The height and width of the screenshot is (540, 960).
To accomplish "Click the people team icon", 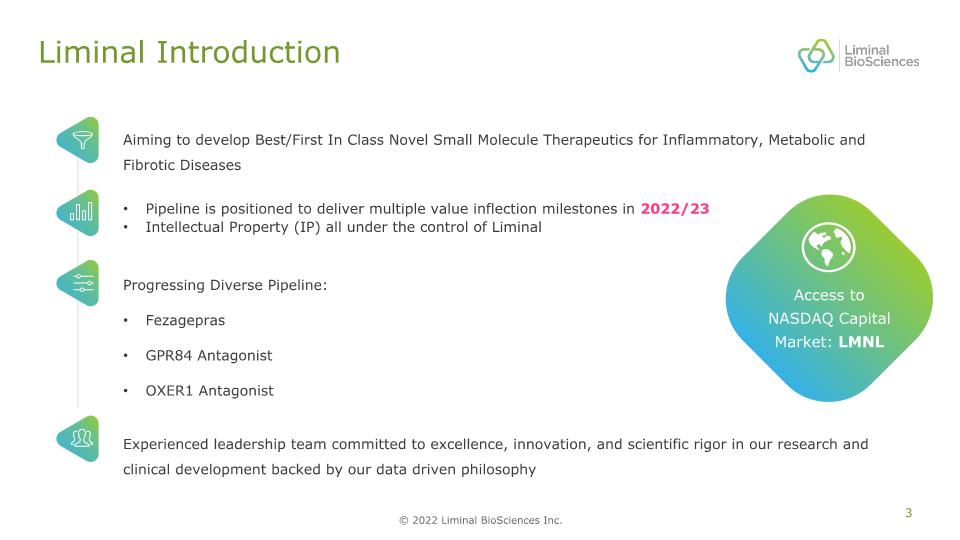I will pos(80,438).
